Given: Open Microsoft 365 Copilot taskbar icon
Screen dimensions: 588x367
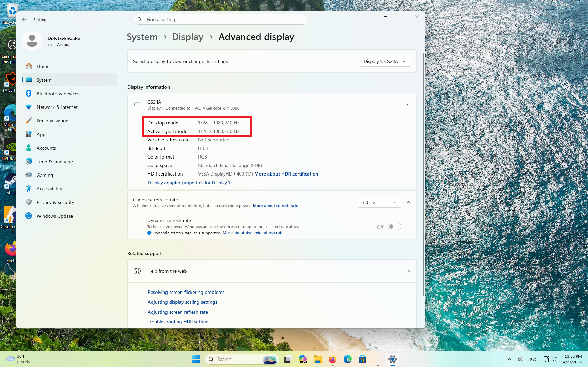Looking at the screenshot, I should point(302,359).
